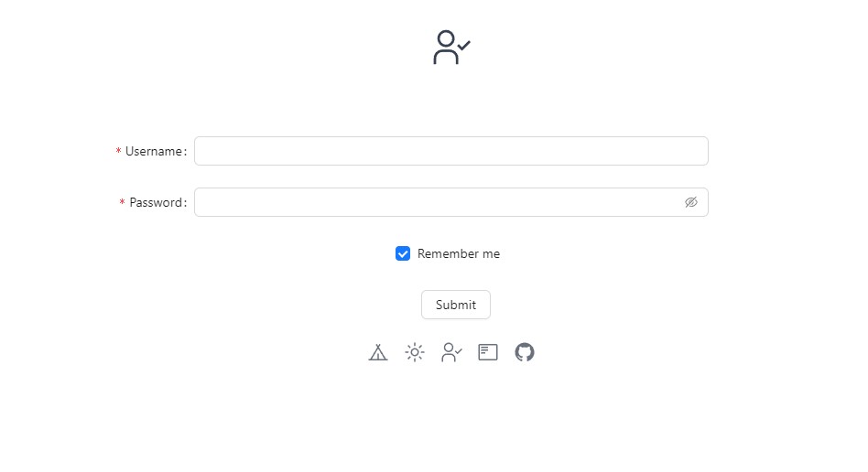Open the GitHub logo link

[x=525, y=352]
